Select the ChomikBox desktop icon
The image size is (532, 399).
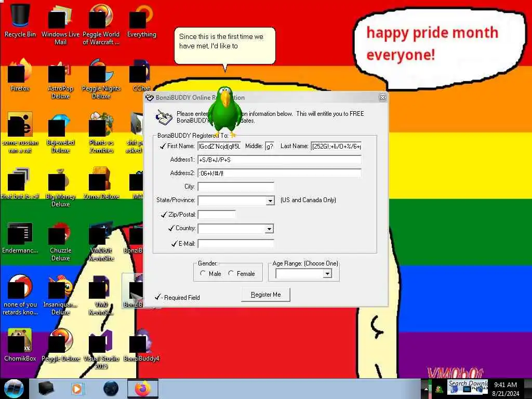click(20, 345)
